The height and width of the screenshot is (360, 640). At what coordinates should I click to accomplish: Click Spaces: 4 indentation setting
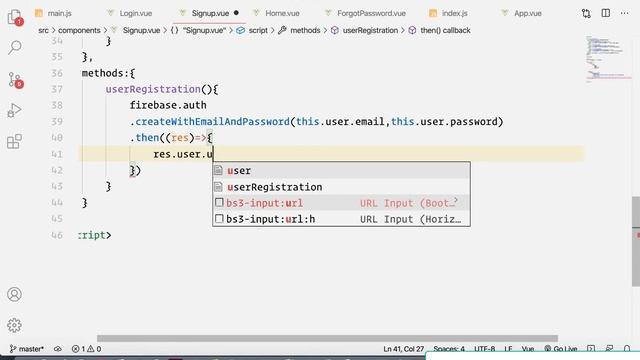click(449, 349)
